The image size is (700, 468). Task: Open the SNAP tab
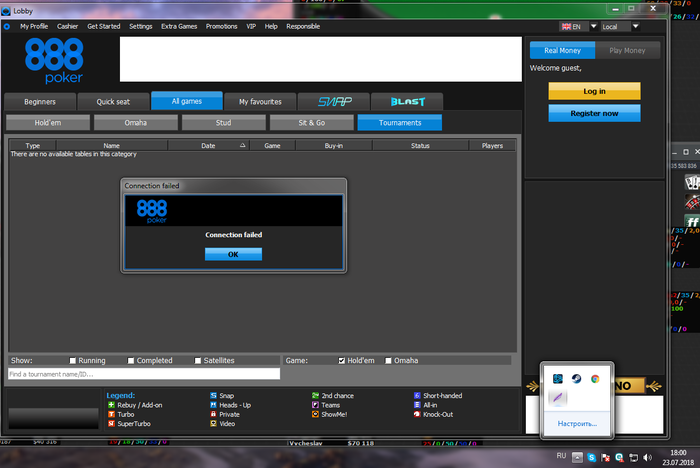point(334,101)
